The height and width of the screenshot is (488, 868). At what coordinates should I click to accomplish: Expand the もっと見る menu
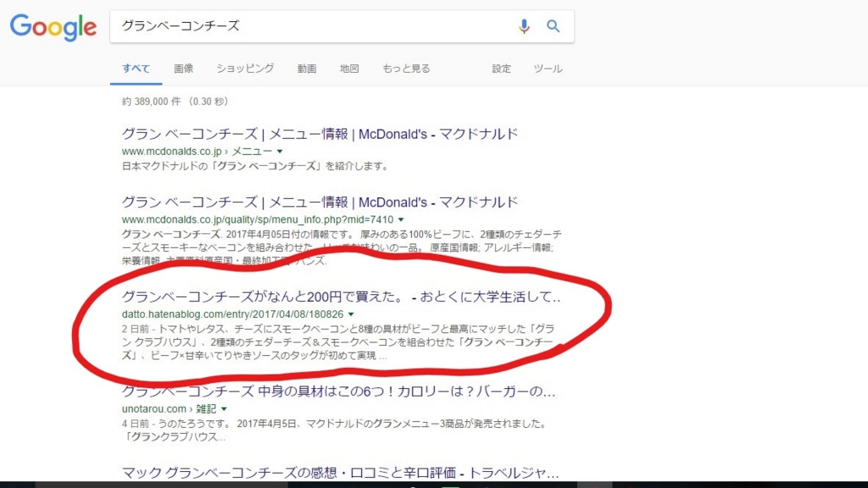coord(406,69)
